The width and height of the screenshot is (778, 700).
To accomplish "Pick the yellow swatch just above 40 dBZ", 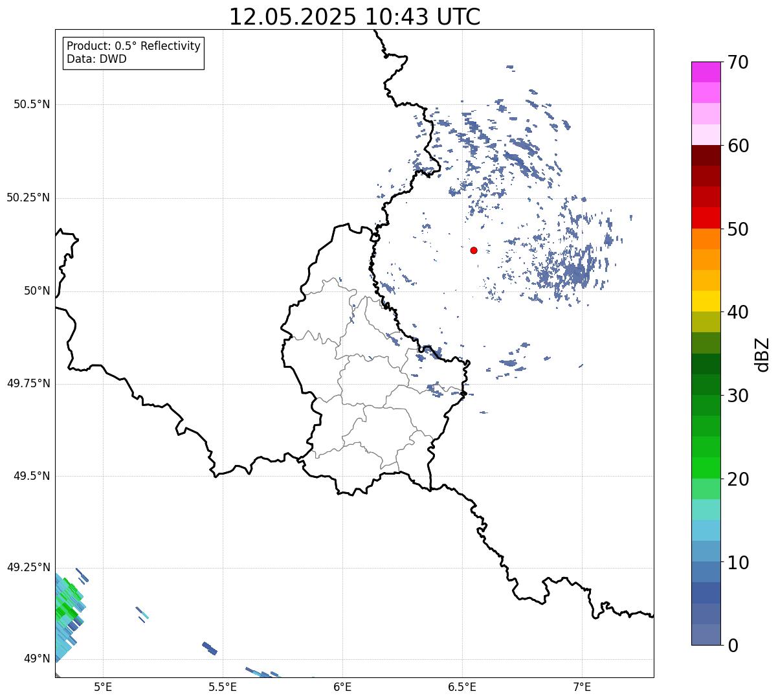I will 706,301.
